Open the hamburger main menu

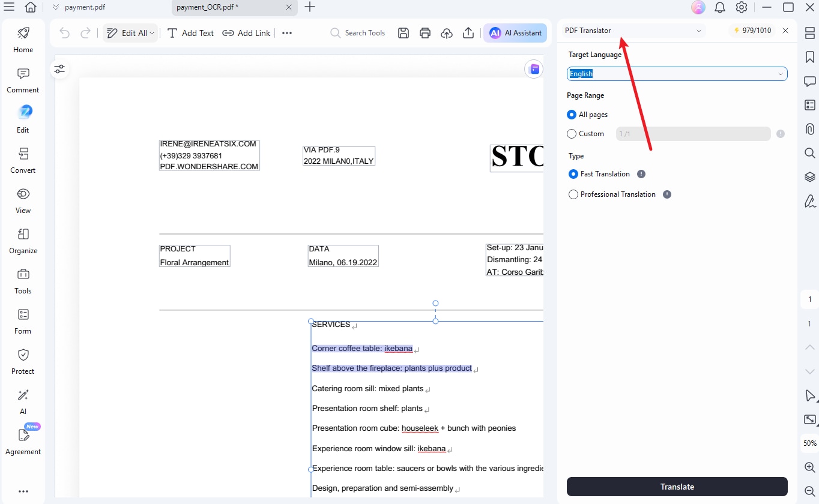coord(9,7)
